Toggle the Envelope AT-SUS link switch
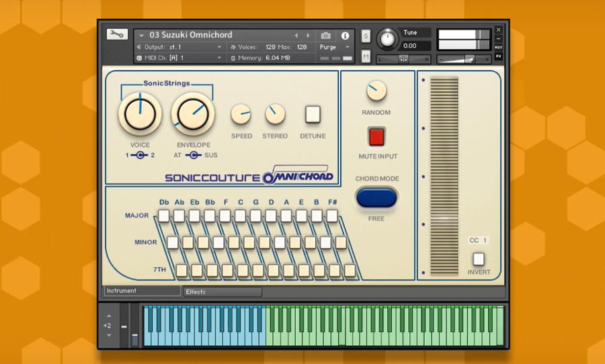Screen dimensions: 605x364 (194, 155)
